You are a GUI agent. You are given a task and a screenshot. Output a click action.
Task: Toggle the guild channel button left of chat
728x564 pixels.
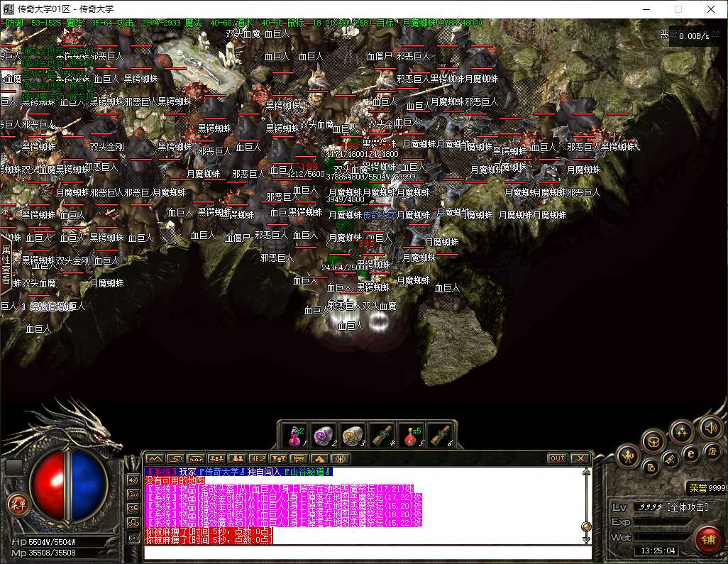[133, 523]
